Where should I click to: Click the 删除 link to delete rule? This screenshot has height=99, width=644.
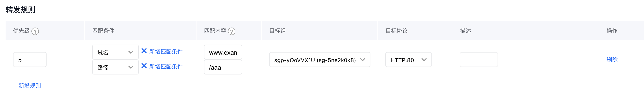(x=612, y=60)
